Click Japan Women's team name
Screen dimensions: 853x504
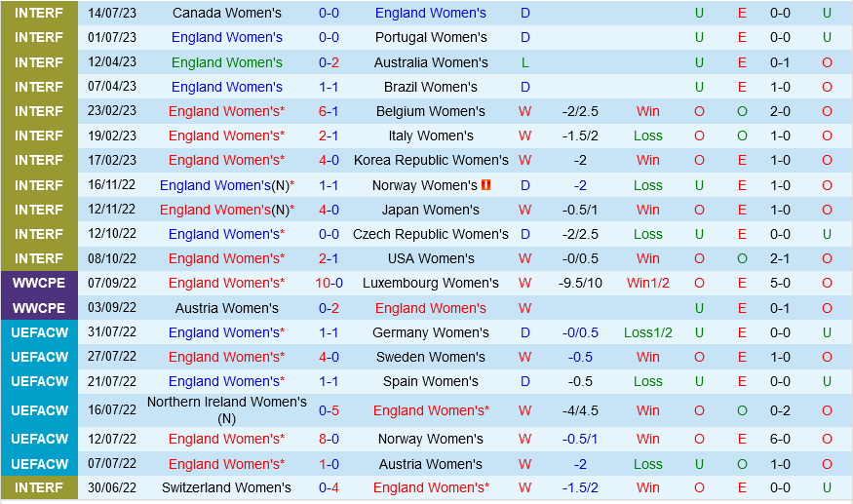tap(431, 210)
